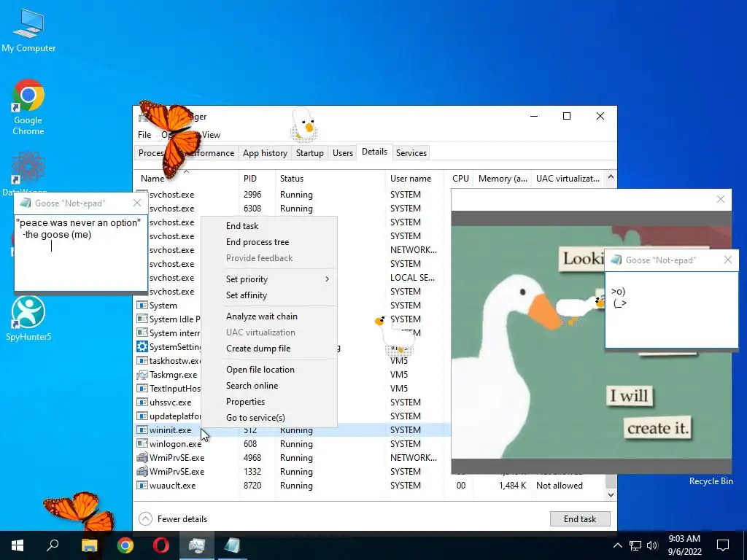
Task: Open File Explorer from taskbar
Action: (89, 545)
